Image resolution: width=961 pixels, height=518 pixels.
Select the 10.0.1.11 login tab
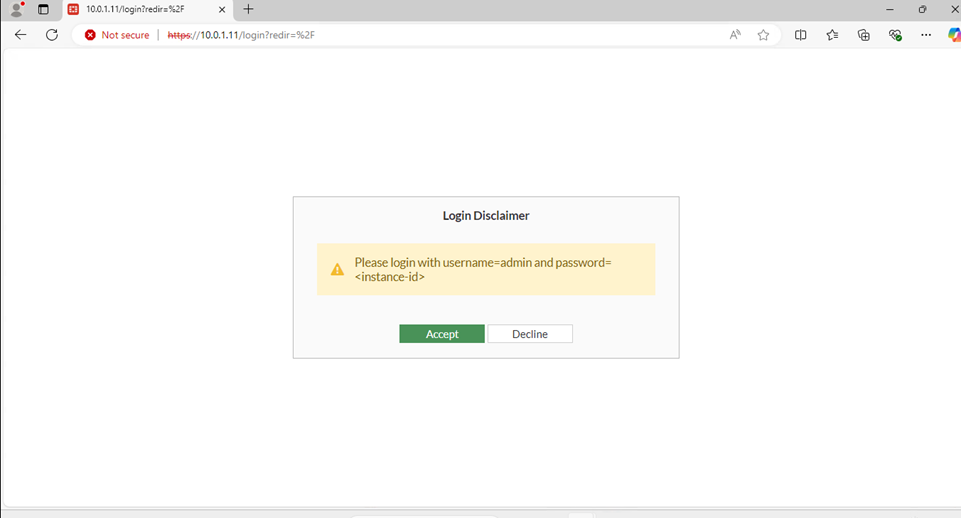tap(147, 9)
